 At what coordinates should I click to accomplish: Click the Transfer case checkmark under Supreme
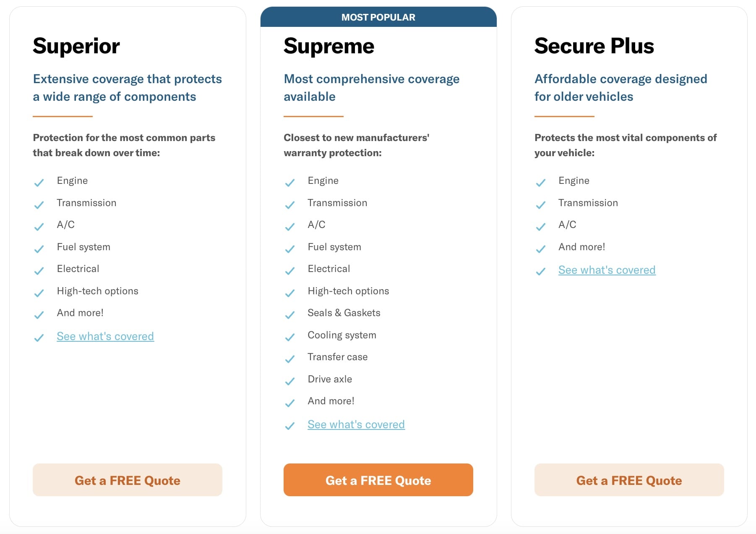pos(290,359)
